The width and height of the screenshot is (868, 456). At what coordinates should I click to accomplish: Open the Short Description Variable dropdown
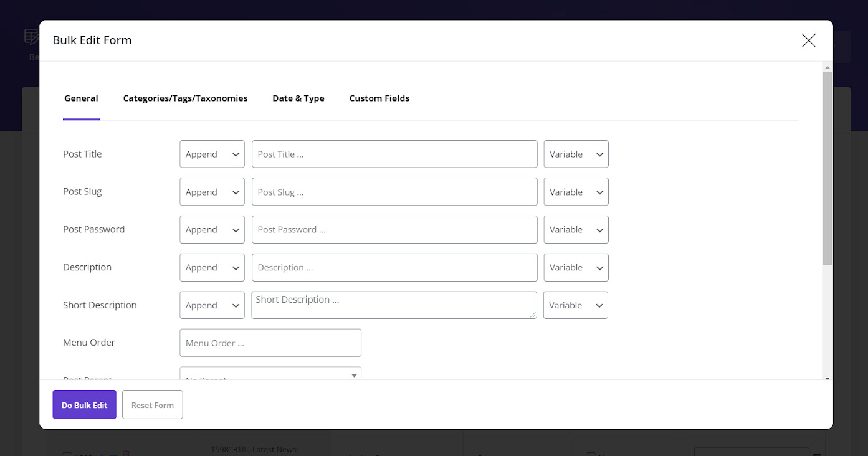pos(575,305)
